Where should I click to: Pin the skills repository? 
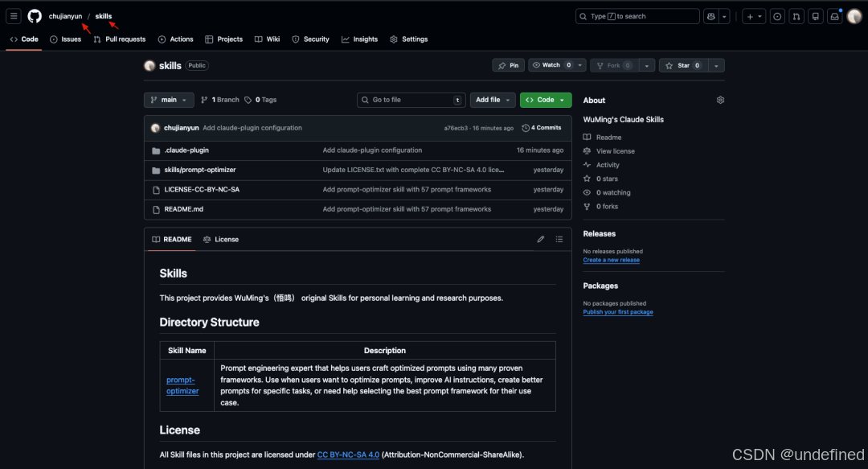pos(508,65)
